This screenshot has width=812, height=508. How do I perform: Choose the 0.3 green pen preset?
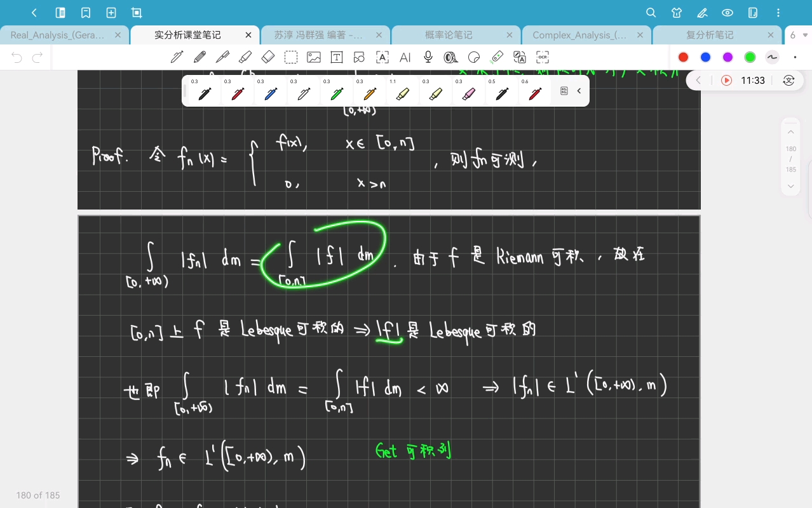point(337,91)
